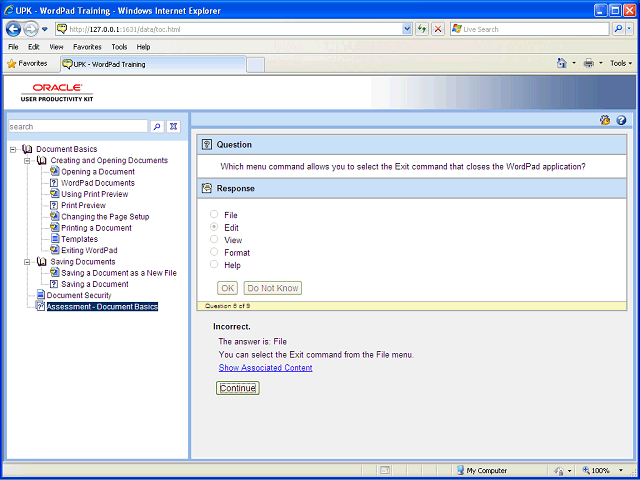This screenshot has height=480, width=640.
Task: Select the View radio button
Action: 214,239
